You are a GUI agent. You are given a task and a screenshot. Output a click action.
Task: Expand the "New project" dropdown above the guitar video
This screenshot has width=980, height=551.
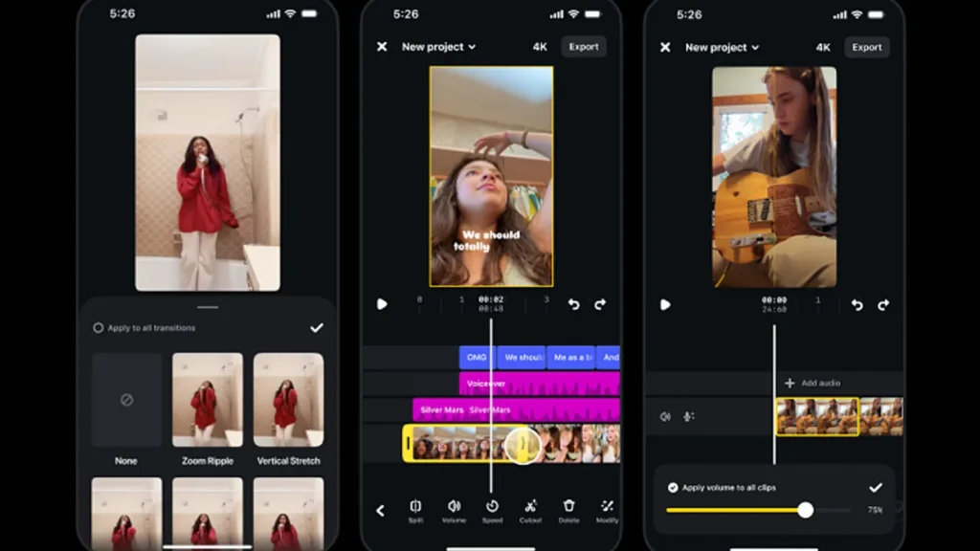(x=723, y=47)
